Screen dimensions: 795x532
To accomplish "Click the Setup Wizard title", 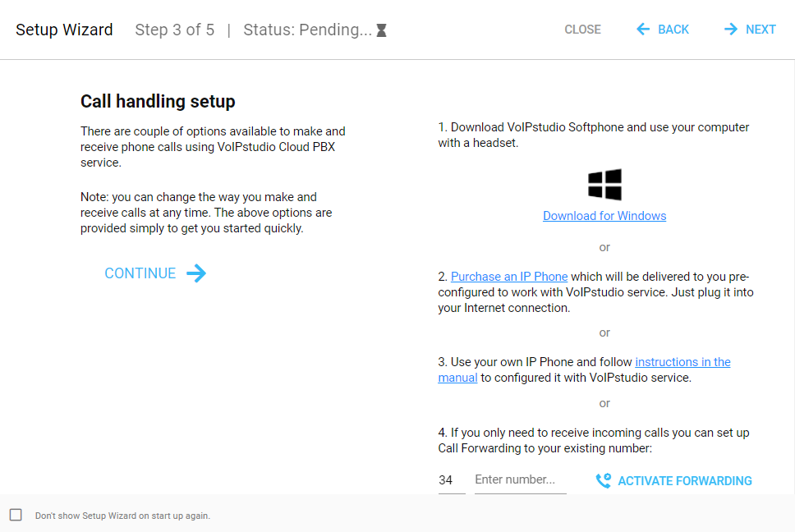I will (64, 30).
